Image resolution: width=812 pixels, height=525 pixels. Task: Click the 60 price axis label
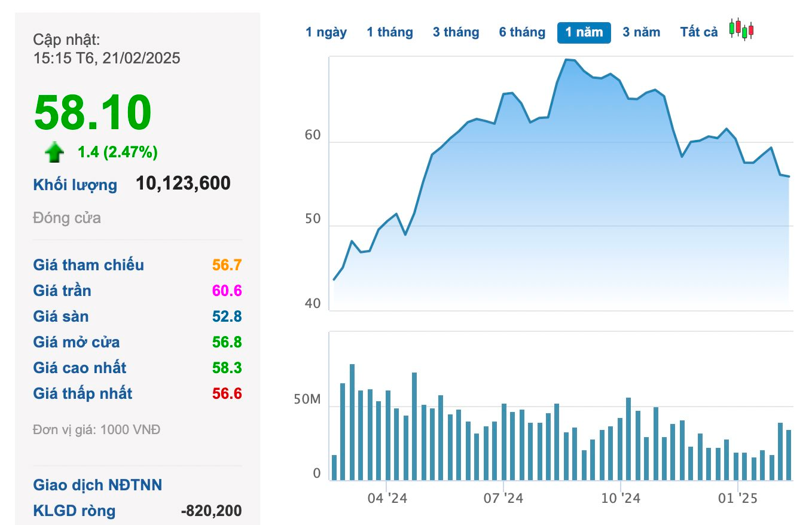pos(313,135)
